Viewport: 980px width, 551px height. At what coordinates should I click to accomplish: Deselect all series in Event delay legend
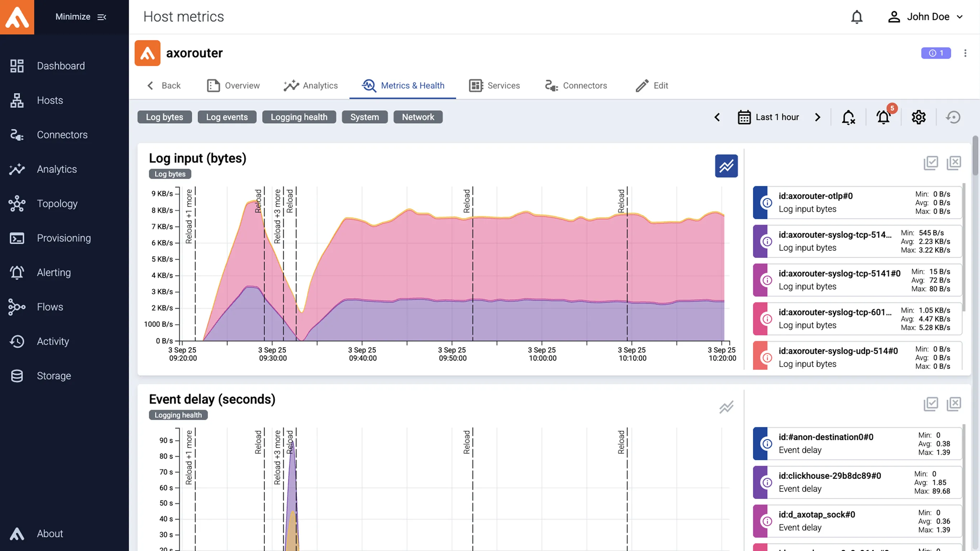[x=954, y=404]
